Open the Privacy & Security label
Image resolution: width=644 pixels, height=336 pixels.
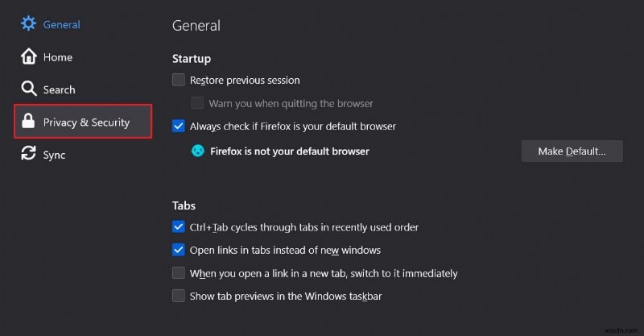coord(86,122)
